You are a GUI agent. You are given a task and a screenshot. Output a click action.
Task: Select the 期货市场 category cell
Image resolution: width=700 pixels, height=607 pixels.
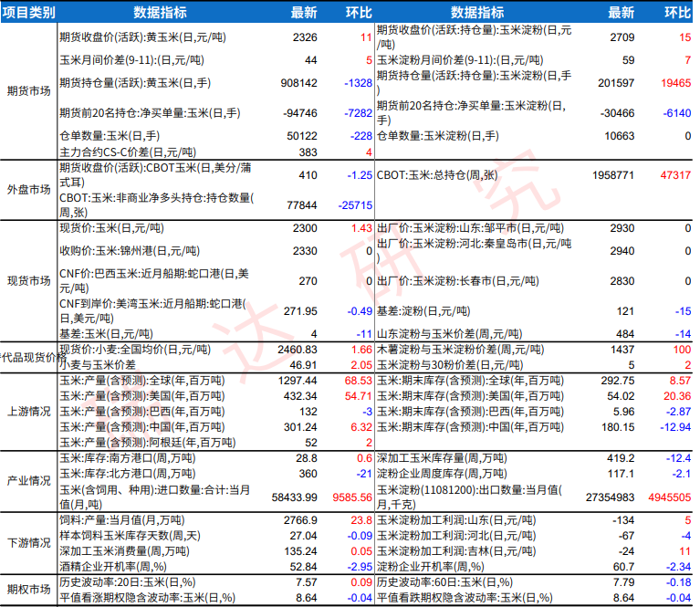pos(28,91)
